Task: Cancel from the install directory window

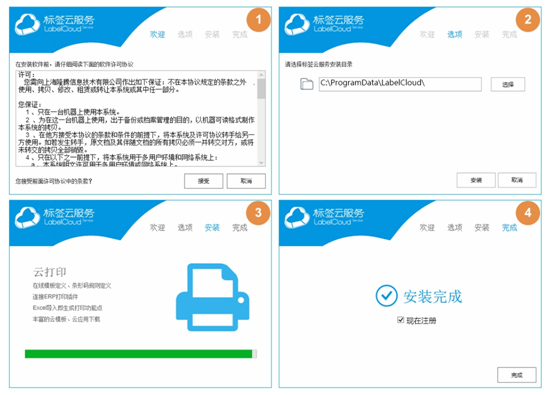Action: 517,180
